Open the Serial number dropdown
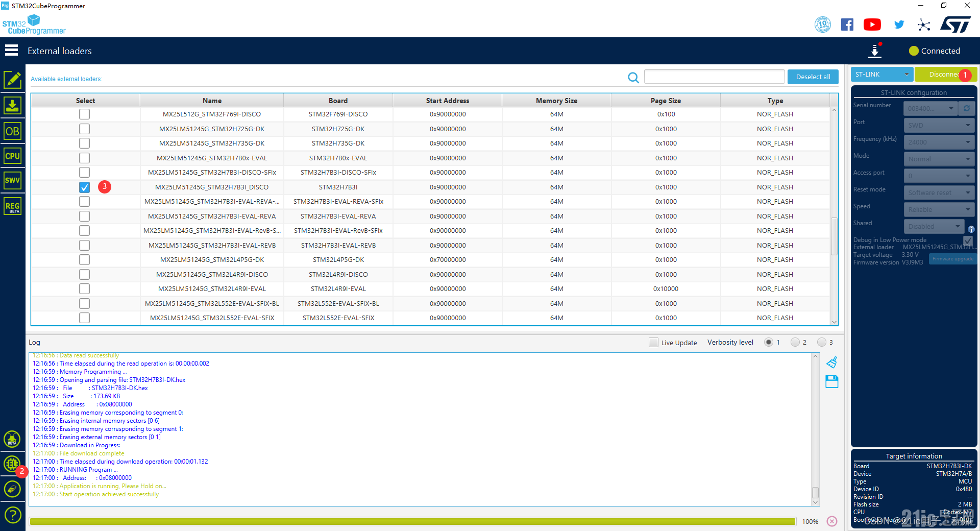 pyautogui.click(x=931, y=108)
